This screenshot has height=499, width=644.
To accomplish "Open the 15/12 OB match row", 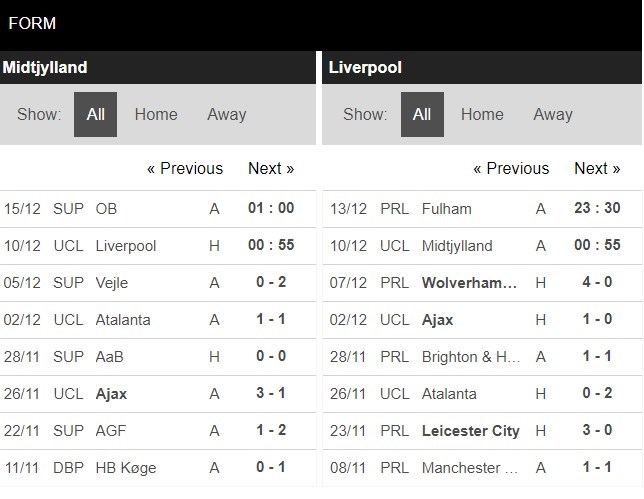I will pos(158,209).
